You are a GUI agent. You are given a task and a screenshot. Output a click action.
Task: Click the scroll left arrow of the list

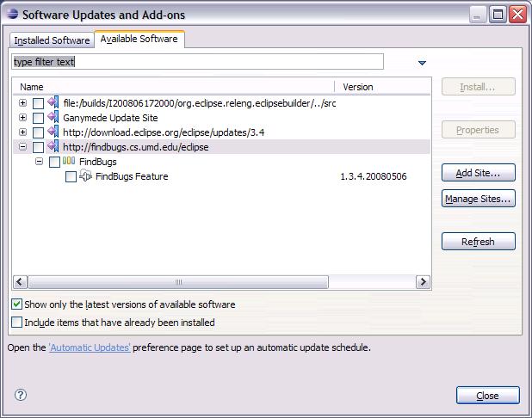(20, 282)
